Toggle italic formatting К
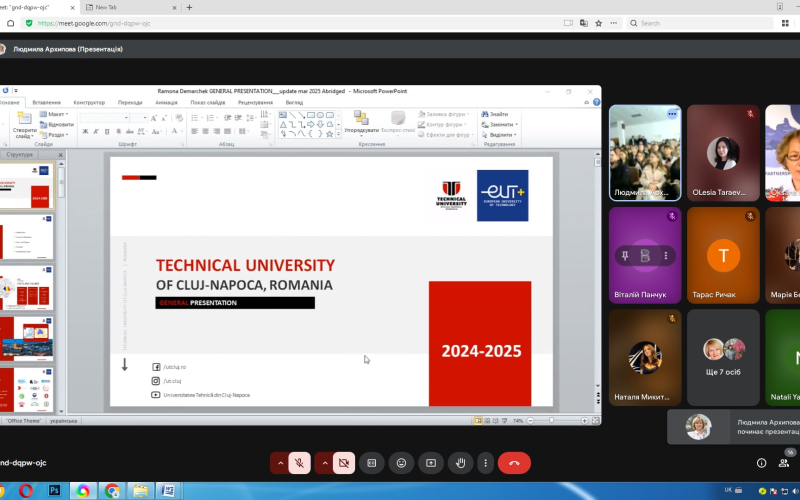This screenshot has height=500, width=800. 96,132
